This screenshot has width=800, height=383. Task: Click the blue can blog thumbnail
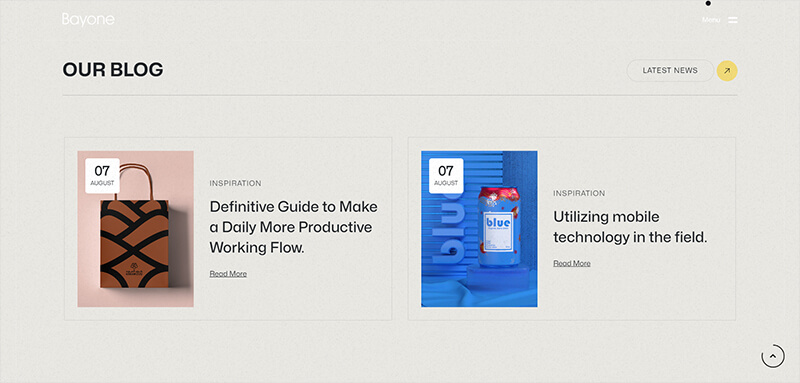479,229
